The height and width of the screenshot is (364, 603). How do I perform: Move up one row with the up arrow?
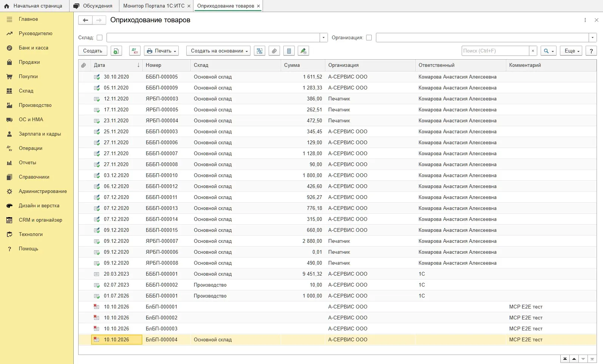pos(574,359)
